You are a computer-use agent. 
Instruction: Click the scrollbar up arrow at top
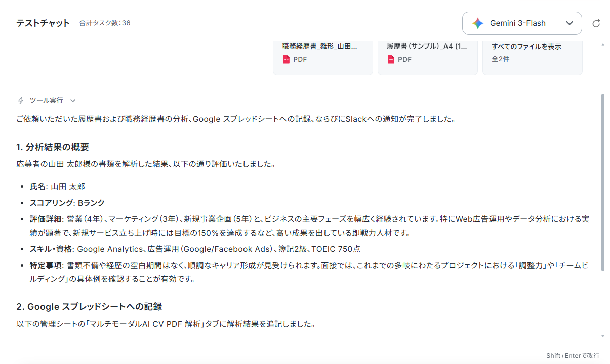click(x=602, y=45)
